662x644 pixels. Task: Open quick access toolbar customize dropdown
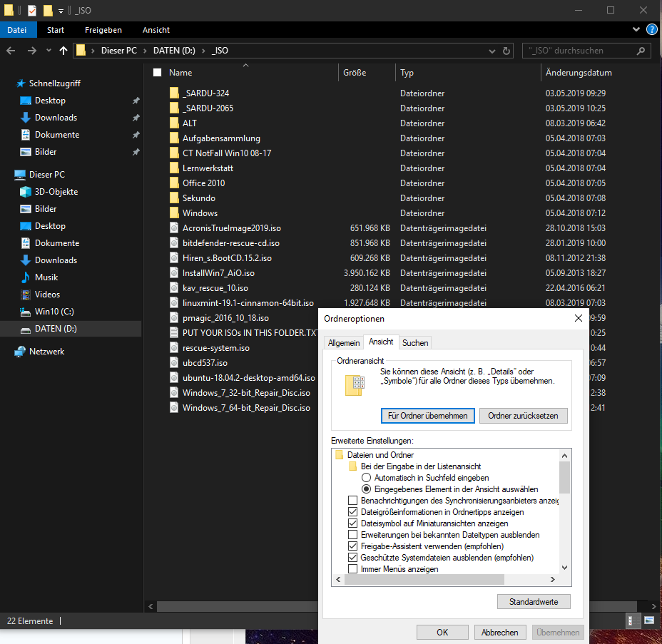pos(61,11)
